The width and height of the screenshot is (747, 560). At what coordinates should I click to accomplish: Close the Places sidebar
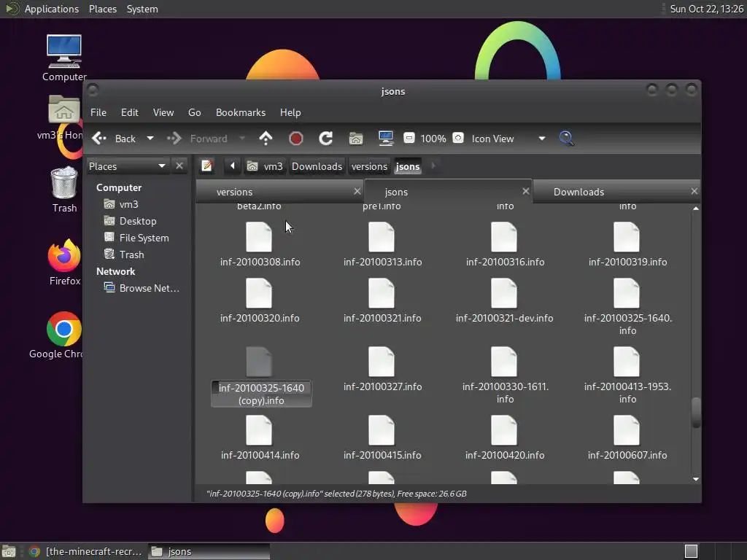[x=179, y=166]
